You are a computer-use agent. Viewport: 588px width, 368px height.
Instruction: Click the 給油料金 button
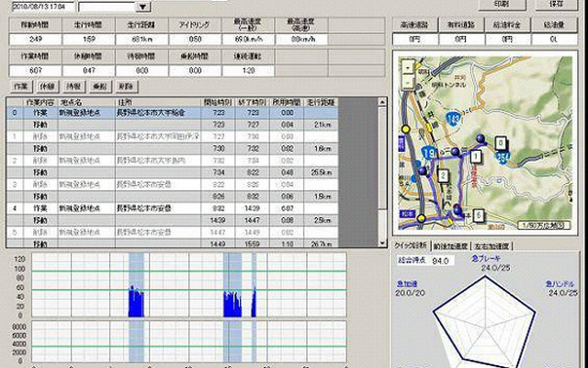point(508,25)
